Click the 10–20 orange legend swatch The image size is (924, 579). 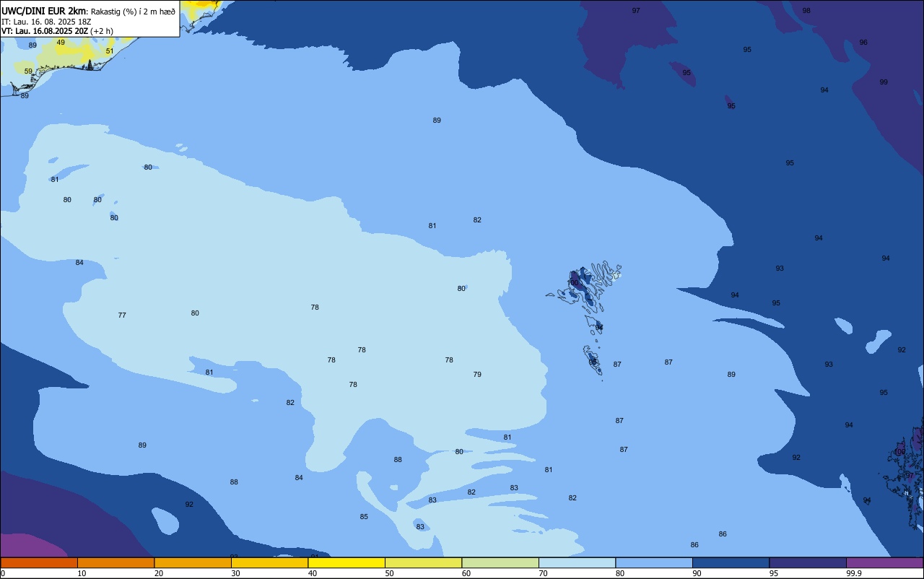tap(115, 562)
